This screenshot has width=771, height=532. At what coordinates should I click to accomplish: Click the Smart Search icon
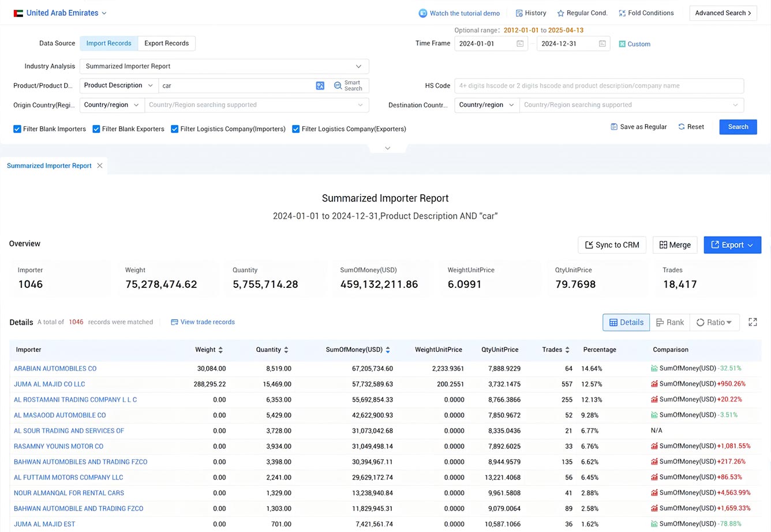(x=338, y=85)
